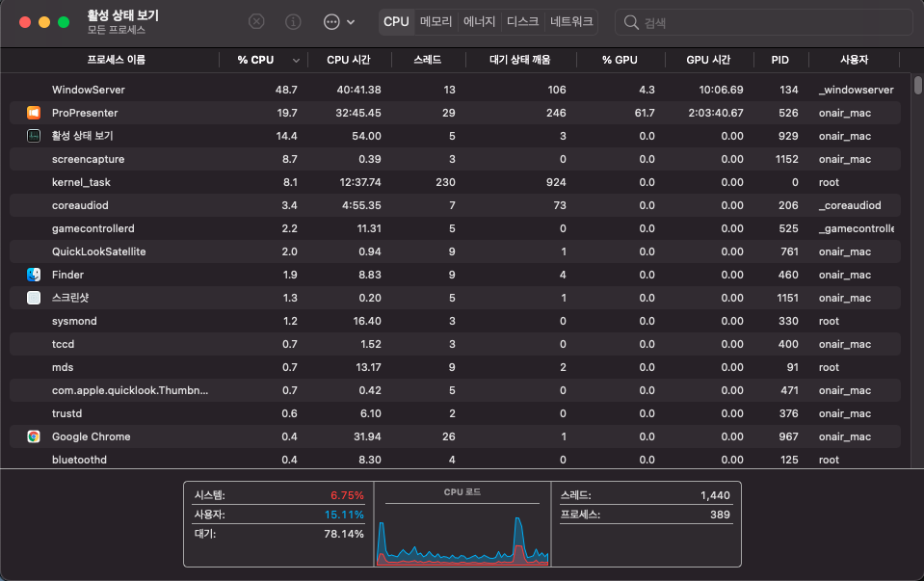The image size is (924, 581).
Task: Click the 48.7 CPU value of WindowServer
Action: pyautogui.click(x=286, y=90)
